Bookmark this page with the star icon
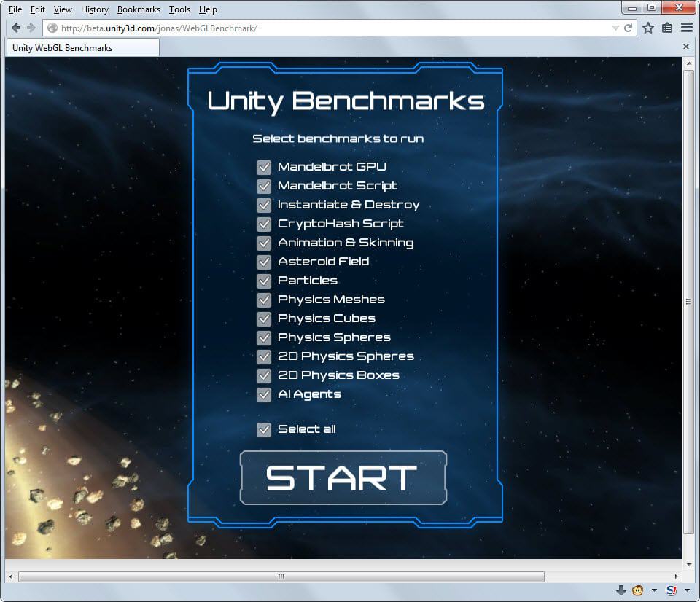The image size is (700, 602). pos(648,28)
